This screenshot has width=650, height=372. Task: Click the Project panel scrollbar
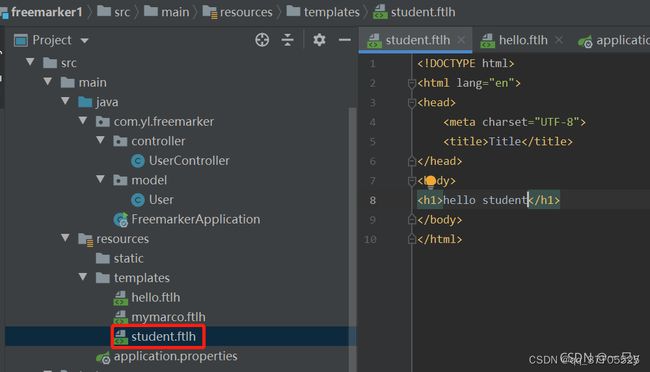click(352, 240)
